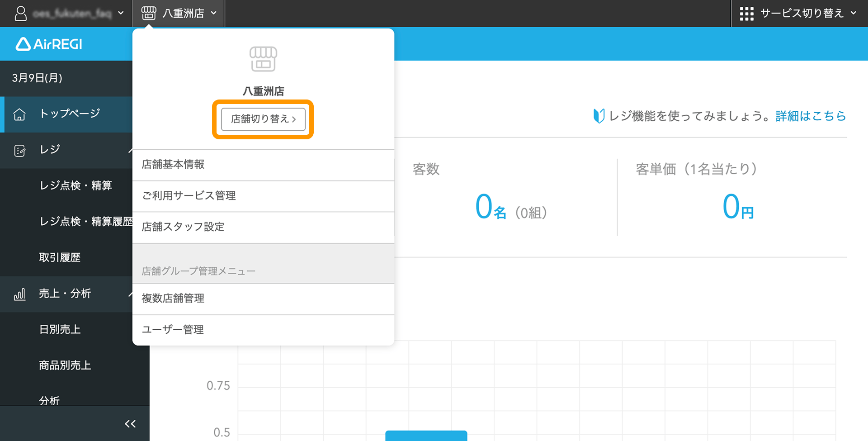
Task: Click the 客数 heading
Action: click(426, 169)
